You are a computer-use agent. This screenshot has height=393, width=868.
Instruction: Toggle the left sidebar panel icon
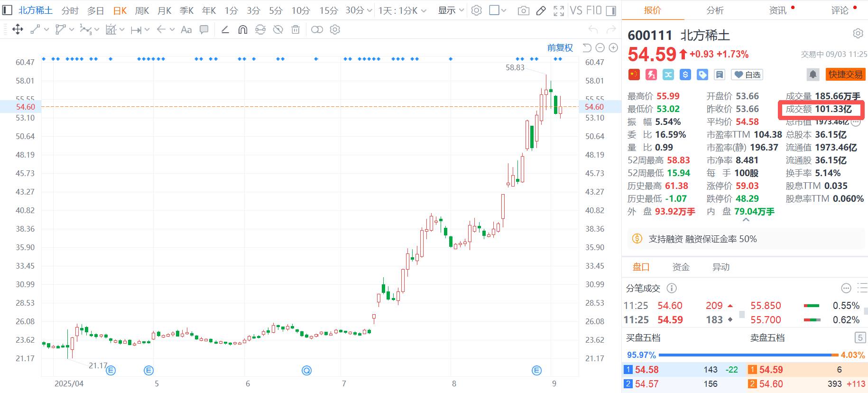[x=7, y=10]
